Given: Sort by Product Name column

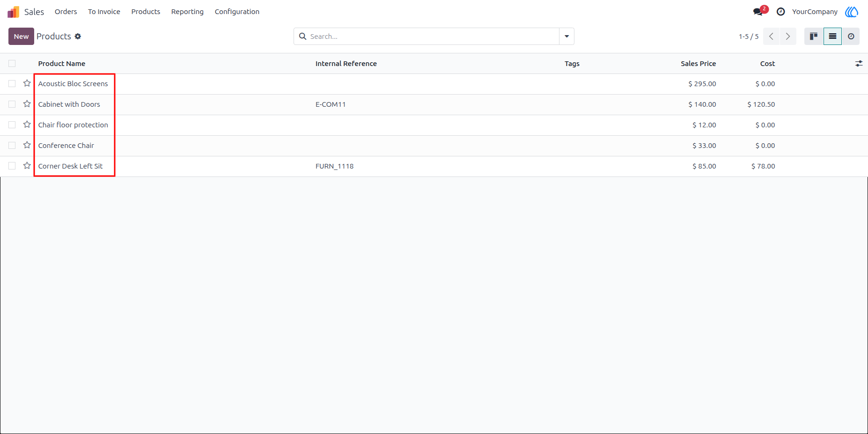Looking at the screenshot, I should (x=62, y=64).
